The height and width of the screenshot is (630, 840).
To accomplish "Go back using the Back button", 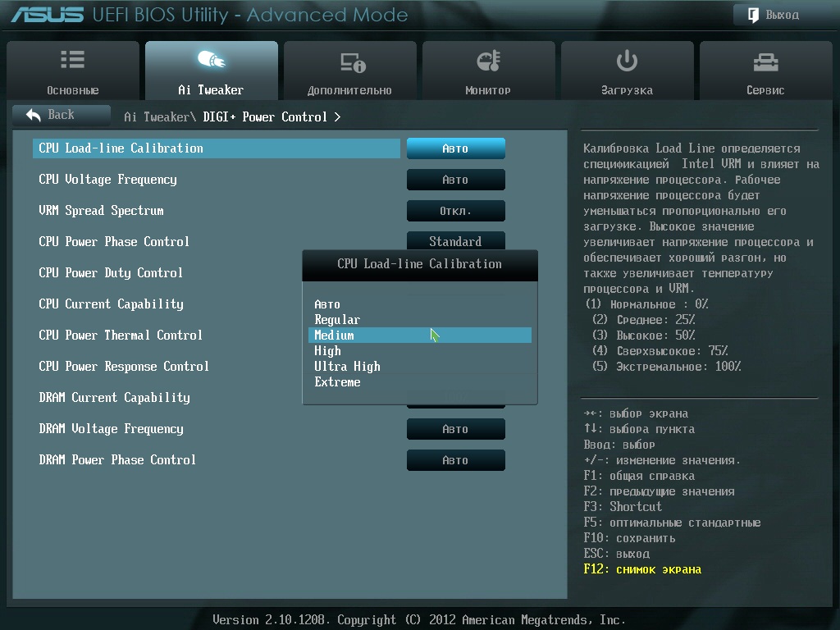I will tap(62, 115).
